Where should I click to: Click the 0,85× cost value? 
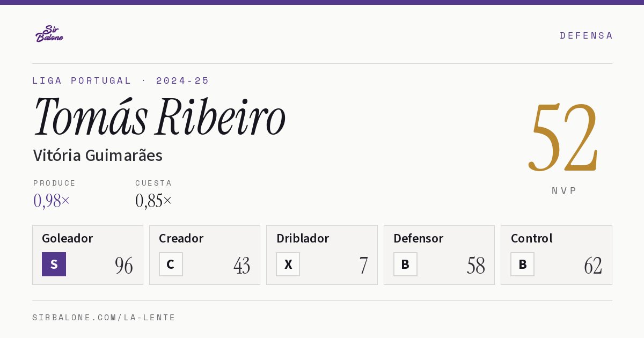click(153, 201)
